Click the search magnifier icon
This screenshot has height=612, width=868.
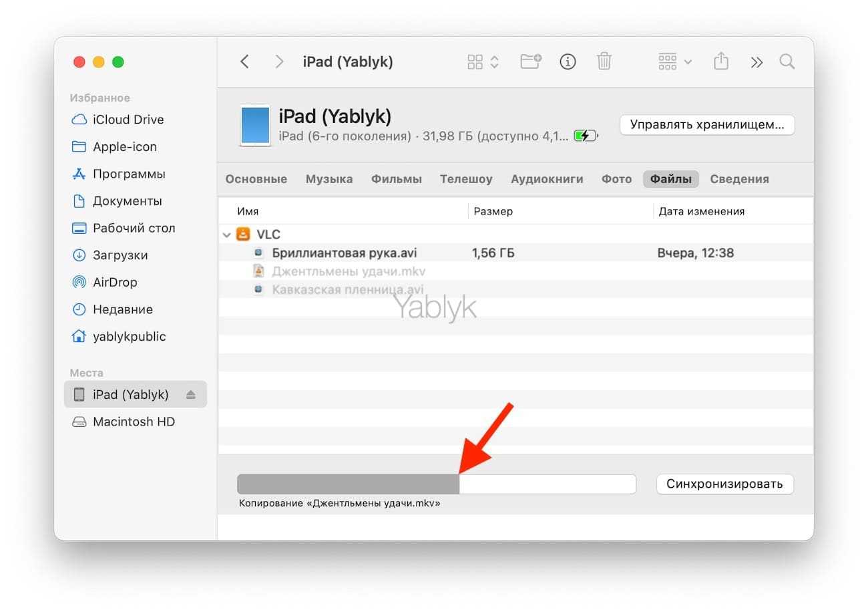(787, 62)
